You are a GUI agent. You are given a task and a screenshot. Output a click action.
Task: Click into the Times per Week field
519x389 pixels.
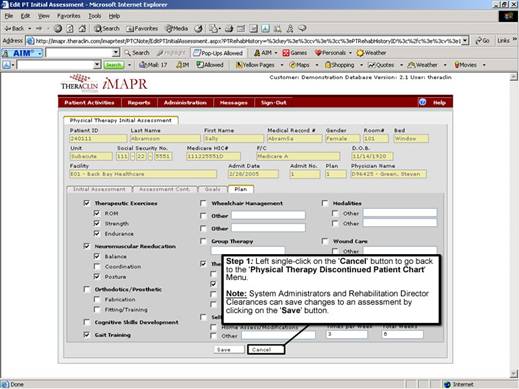347,334
